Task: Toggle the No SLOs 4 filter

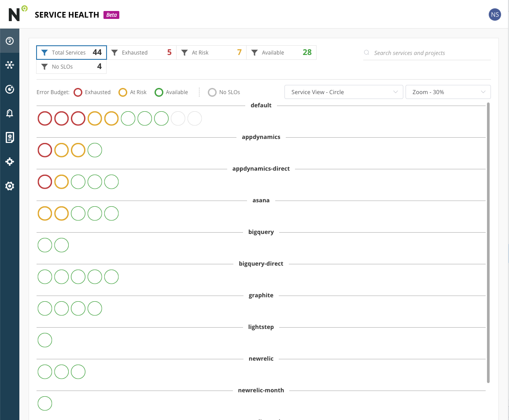Action: [x=71, y=66]
